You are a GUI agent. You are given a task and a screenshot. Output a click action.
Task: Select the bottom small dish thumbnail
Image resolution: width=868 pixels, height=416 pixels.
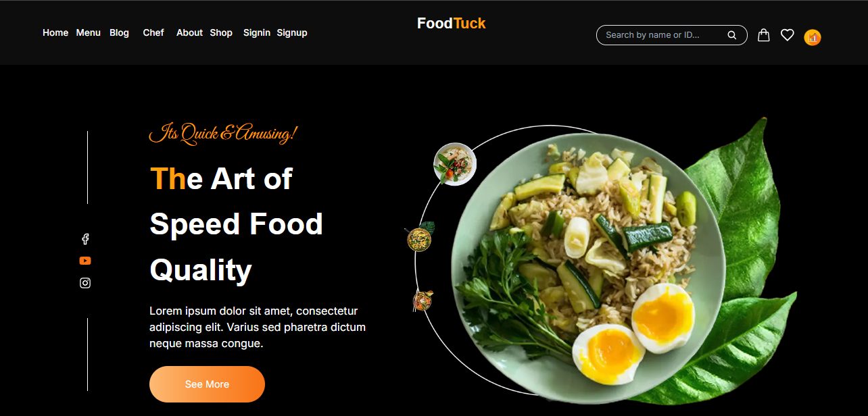(x=423, y=301)
